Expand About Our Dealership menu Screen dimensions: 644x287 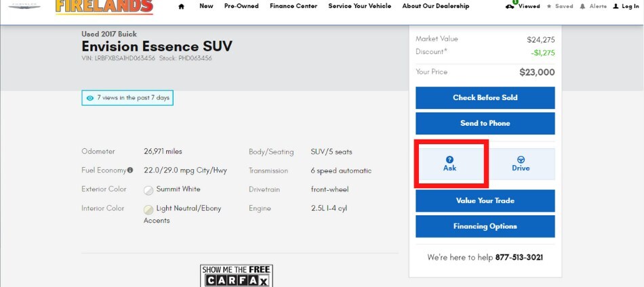pos(436,6)
